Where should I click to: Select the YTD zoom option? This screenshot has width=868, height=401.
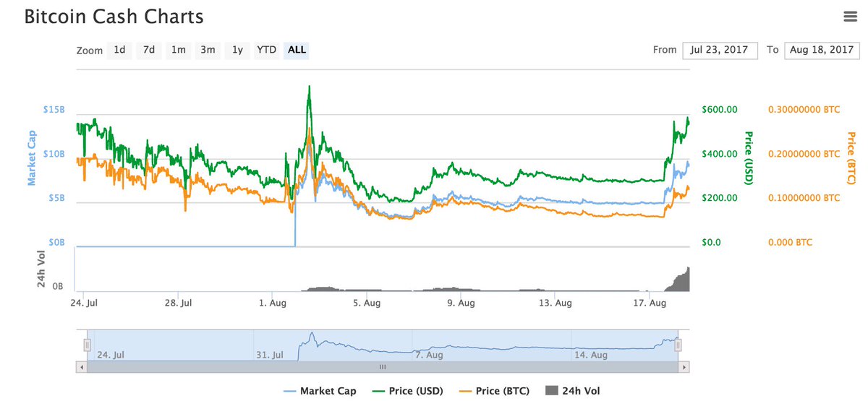coord(266,50)
